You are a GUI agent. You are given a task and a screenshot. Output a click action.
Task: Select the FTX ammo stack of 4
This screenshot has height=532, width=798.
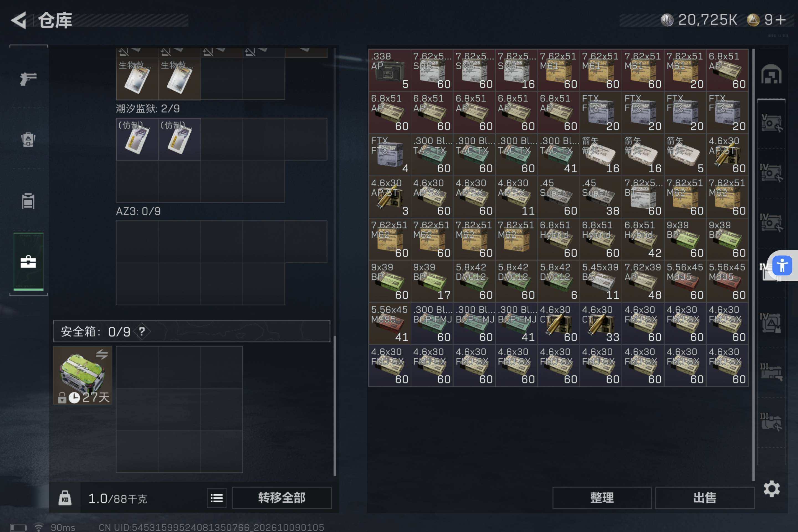tap(390, 155)
